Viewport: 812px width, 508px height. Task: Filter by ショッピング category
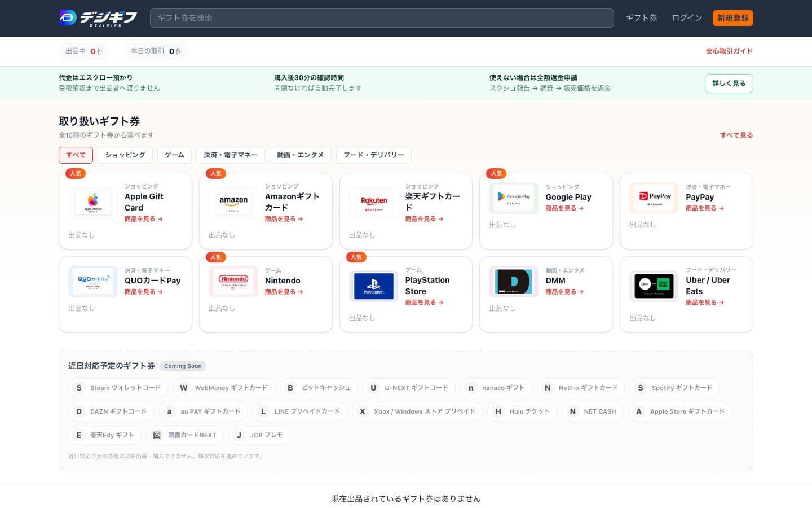125,155
